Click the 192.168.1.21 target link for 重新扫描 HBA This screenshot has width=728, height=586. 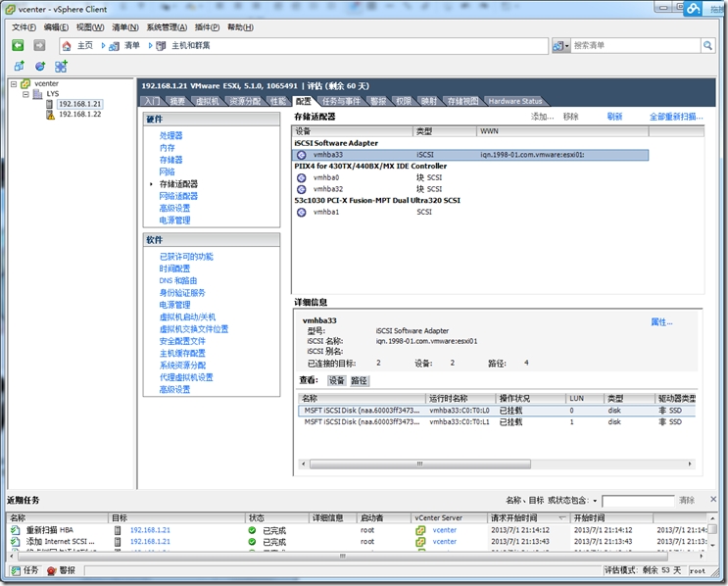pos(150,530)
